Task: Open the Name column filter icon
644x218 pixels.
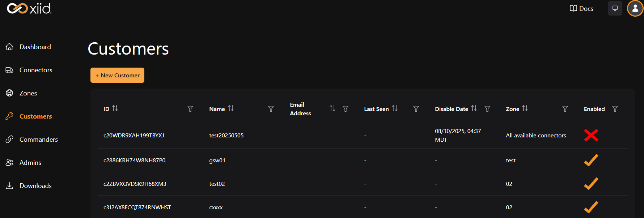Action: (271, 109)
